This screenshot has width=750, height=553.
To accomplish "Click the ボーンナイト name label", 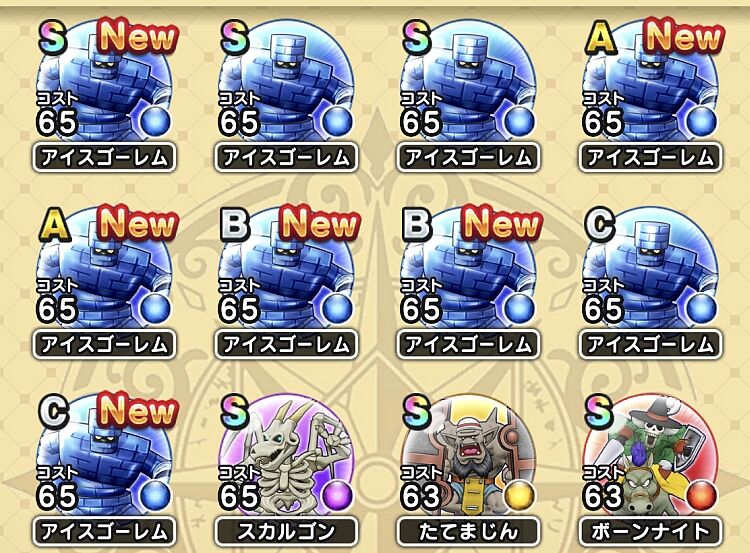I will click(x=651, y=531).
